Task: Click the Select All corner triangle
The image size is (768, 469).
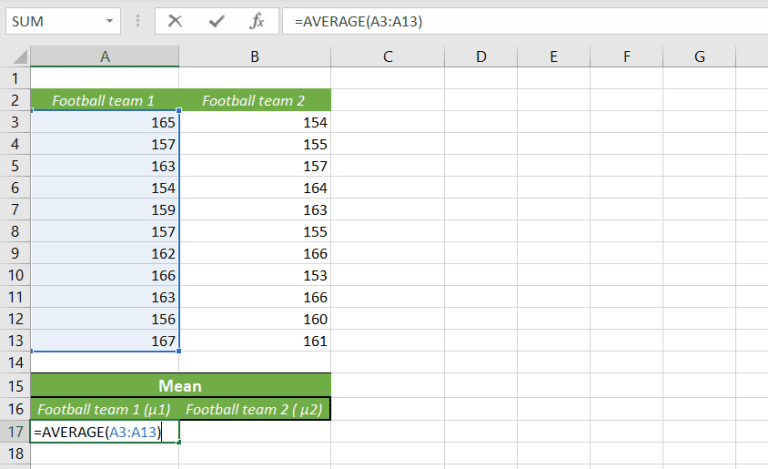Action: pyautogui.click(x=15, y=58)
